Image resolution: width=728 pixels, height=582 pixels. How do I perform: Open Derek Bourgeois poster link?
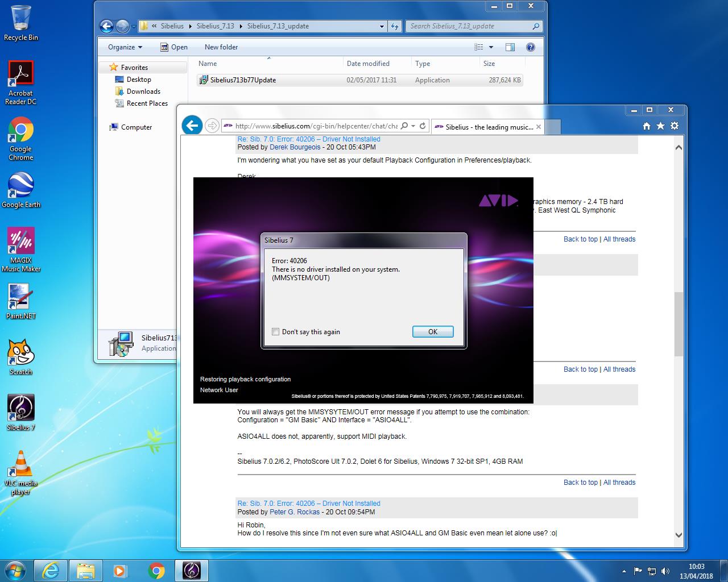point(295,147)
